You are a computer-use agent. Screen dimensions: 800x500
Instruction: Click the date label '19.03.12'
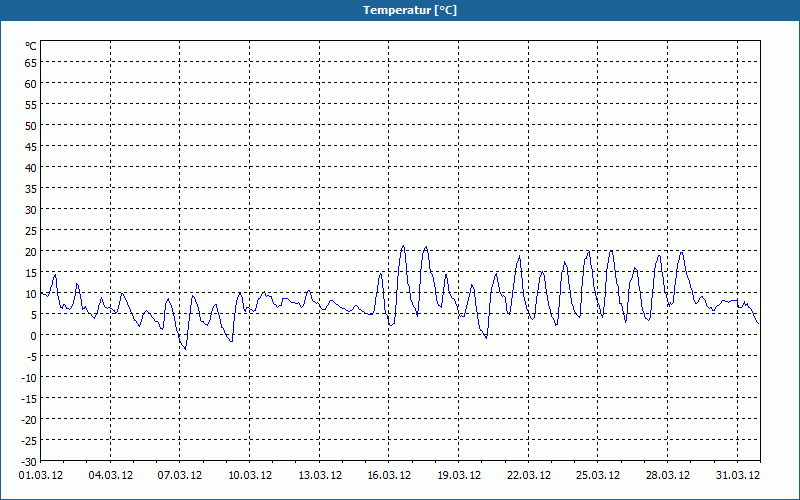pos(459,476)
